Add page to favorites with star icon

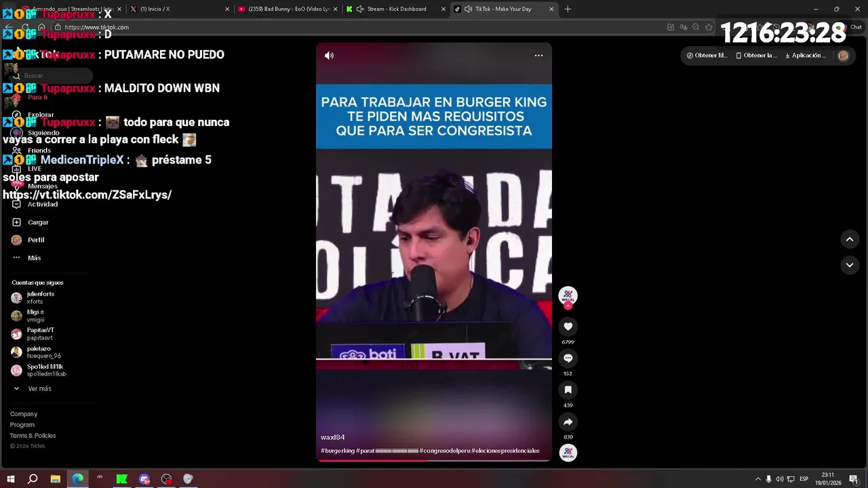(709, 27)
